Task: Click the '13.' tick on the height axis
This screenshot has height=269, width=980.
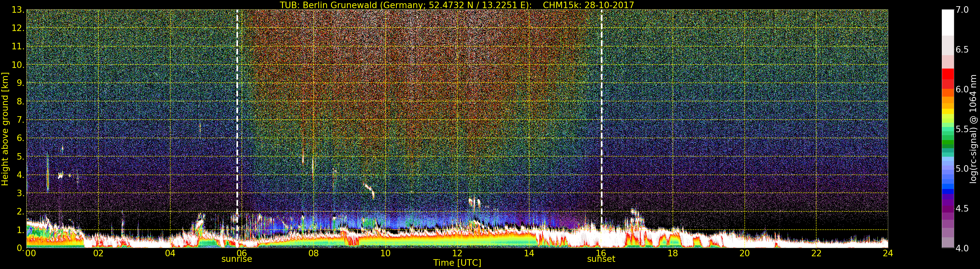Action: click(x=18, y=10)
